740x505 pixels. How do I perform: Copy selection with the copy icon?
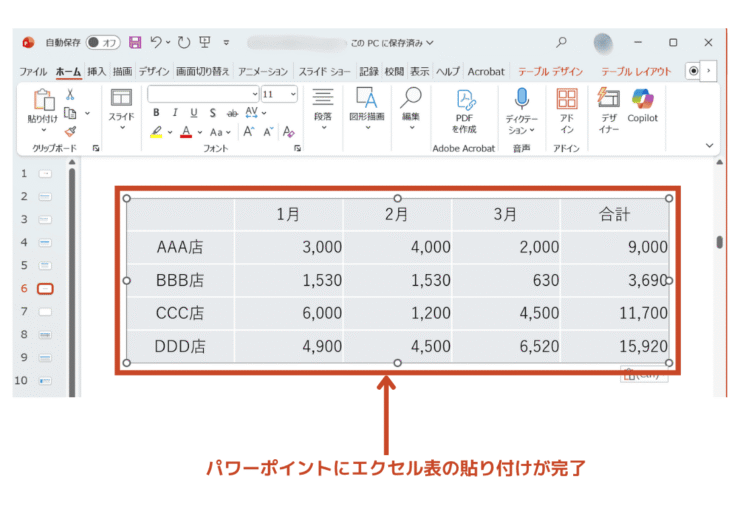(x=70, y=113)
